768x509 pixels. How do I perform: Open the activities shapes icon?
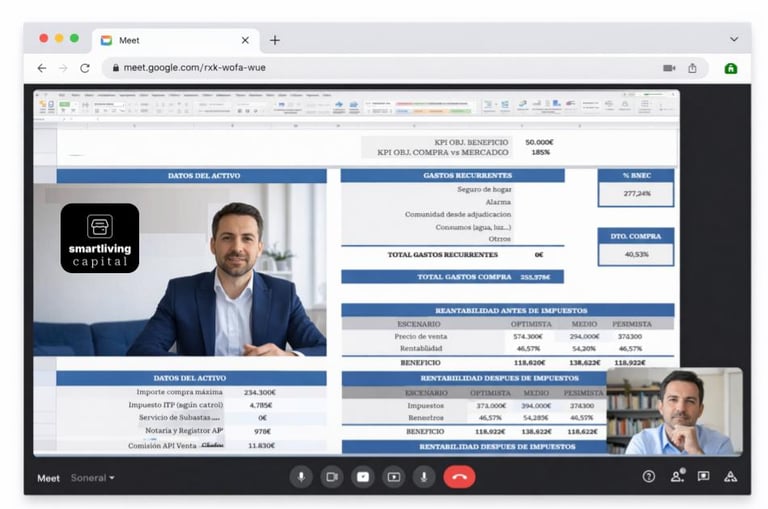pos(730,476)
